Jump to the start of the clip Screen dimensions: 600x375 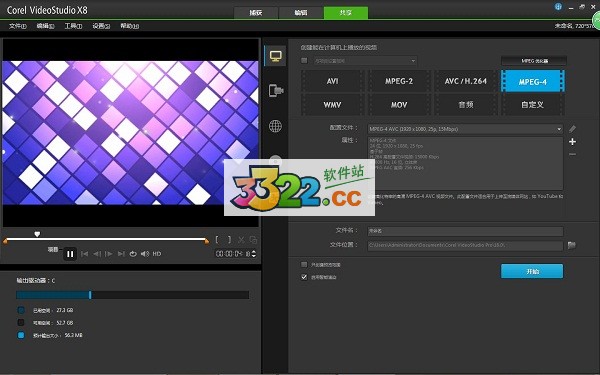[85, 254]
